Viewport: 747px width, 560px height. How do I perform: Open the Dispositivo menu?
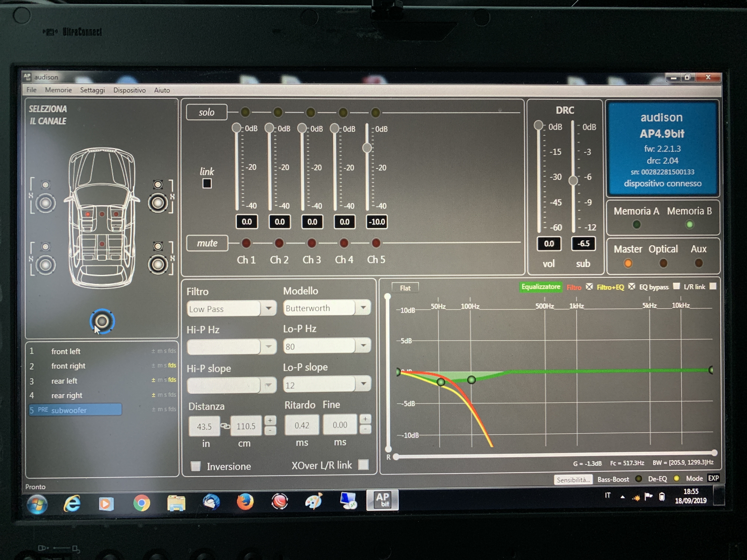(x=130, y=90)
